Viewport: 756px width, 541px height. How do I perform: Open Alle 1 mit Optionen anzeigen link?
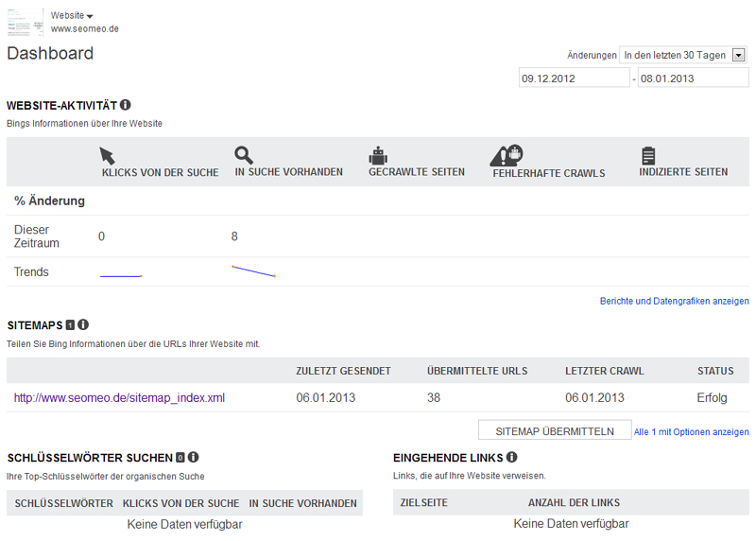pos(692,432)
